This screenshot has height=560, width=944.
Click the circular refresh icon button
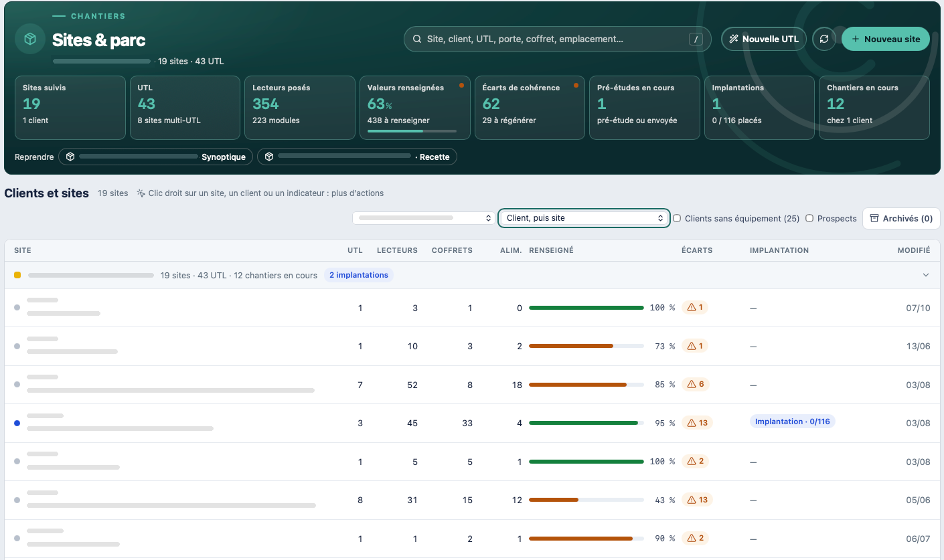[x=824, y=39]
